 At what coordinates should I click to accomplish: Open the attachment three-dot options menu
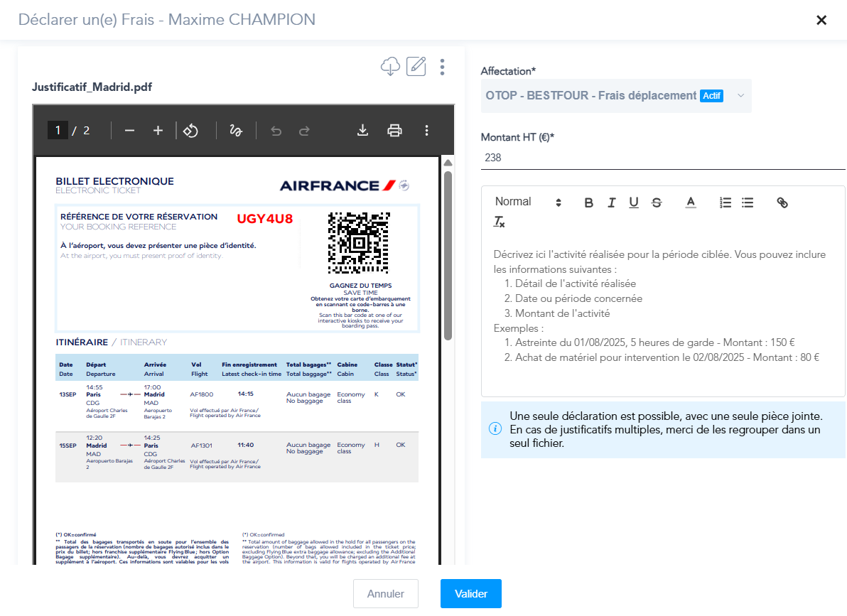[x=442, y=67]
